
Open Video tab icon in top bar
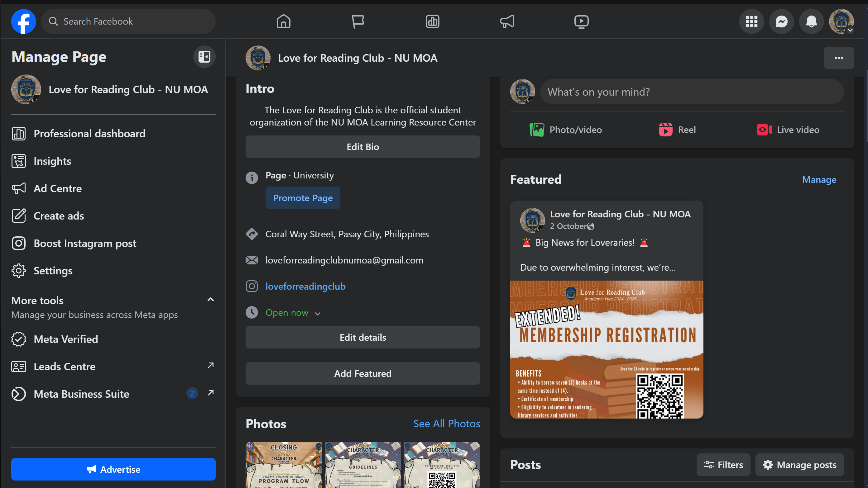pyautogui.click(x=581, y=21)
